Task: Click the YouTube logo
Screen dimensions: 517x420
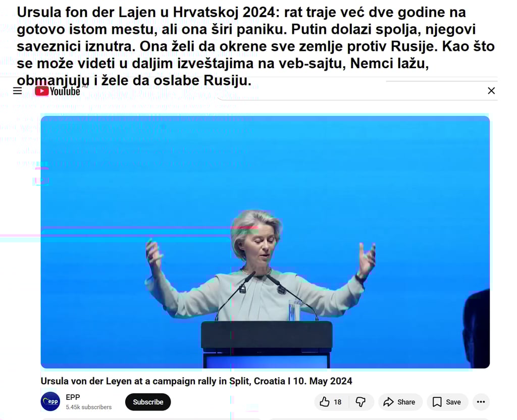Action: (x=58, y=91)
